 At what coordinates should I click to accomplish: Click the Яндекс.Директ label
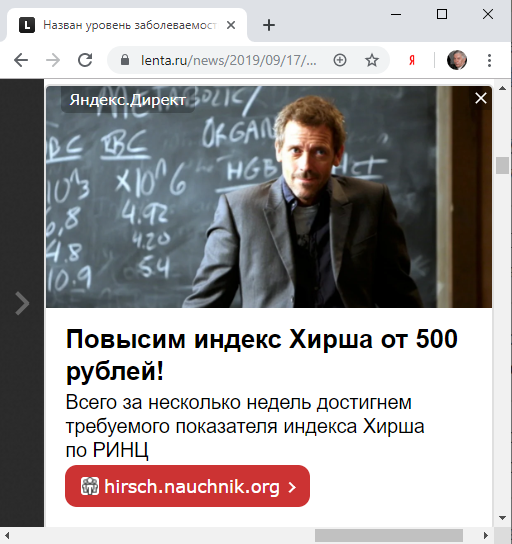(128, 100)
